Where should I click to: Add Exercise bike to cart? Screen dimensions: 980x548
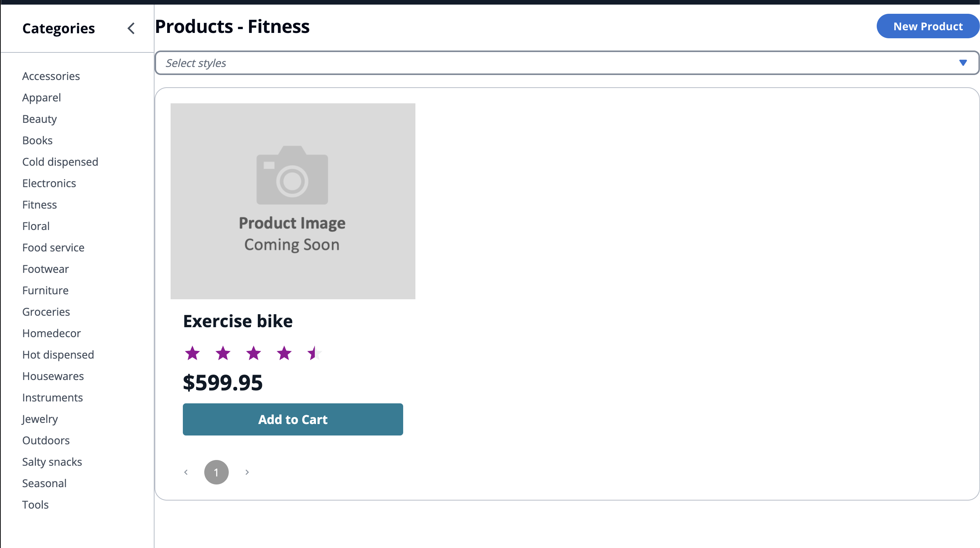[293, 419]
